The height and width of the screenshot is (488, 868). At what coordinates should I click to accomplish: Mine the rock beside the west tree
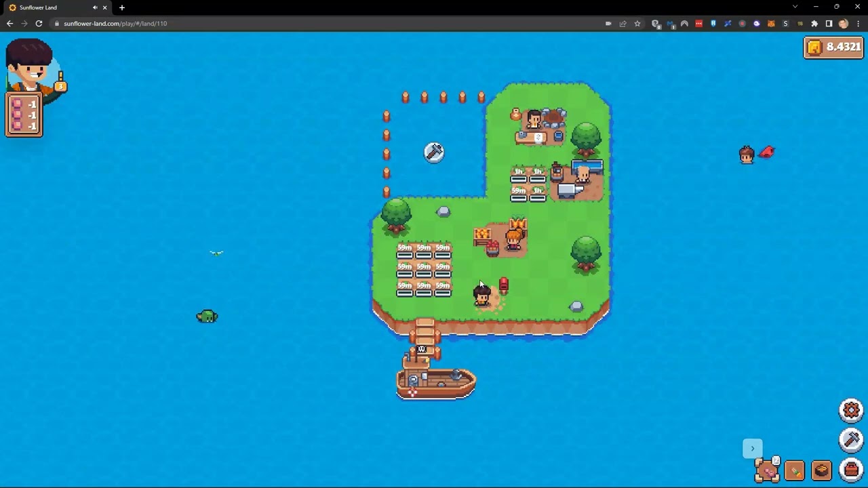443,211
